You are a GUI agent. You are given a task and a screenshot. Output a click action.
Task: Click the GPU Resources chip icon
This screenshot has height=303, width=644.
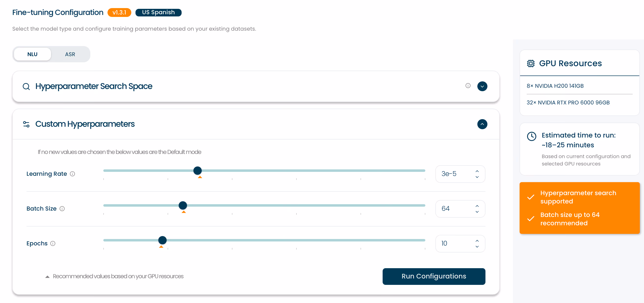pos(531,63)
